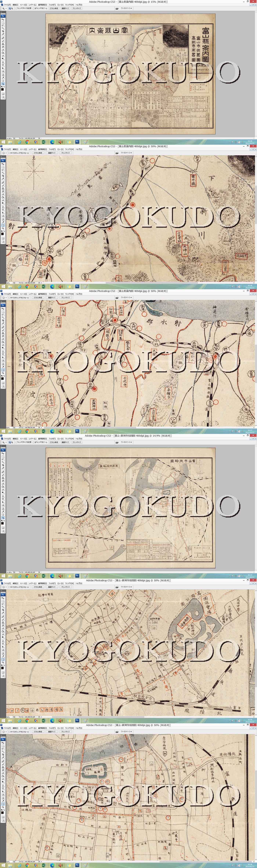Open Adobe Bridge from the topmost window's options bar

[117, 8]
